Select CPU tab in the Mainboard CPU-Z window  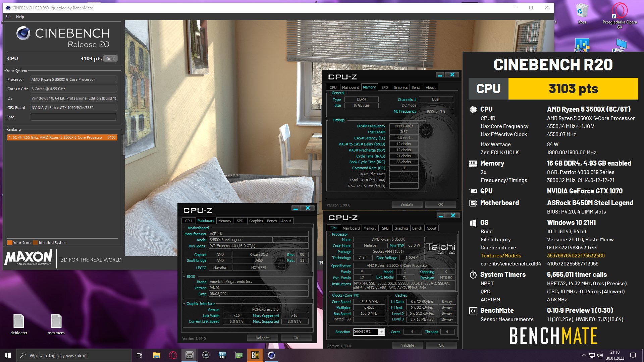(189, 221)
